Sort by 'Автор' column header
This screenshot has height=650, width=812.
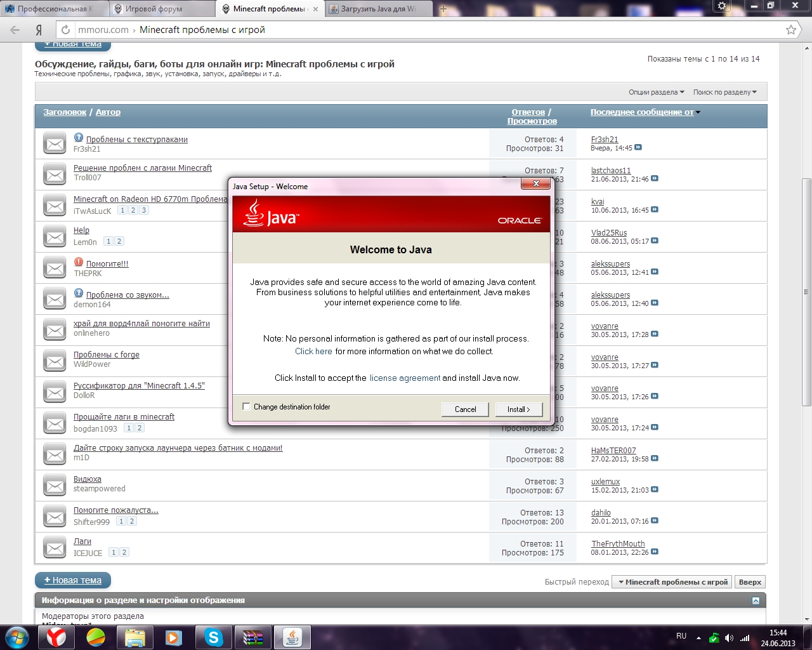click(108, 112)
